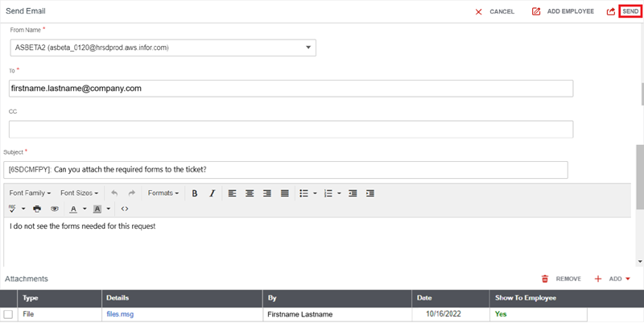Click the Subject field
This screenshot has height=323, width=644.
(x=286, y=170)
